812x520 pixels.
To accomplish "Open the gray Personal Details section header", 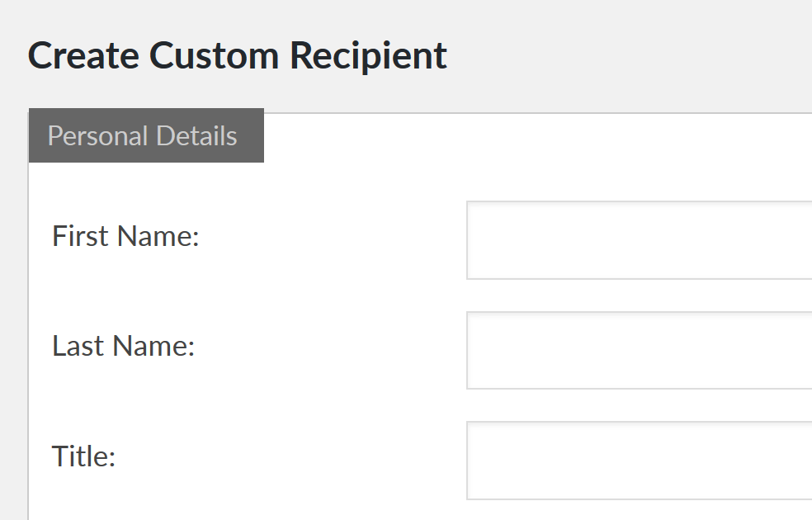I will tap(146, 135).
